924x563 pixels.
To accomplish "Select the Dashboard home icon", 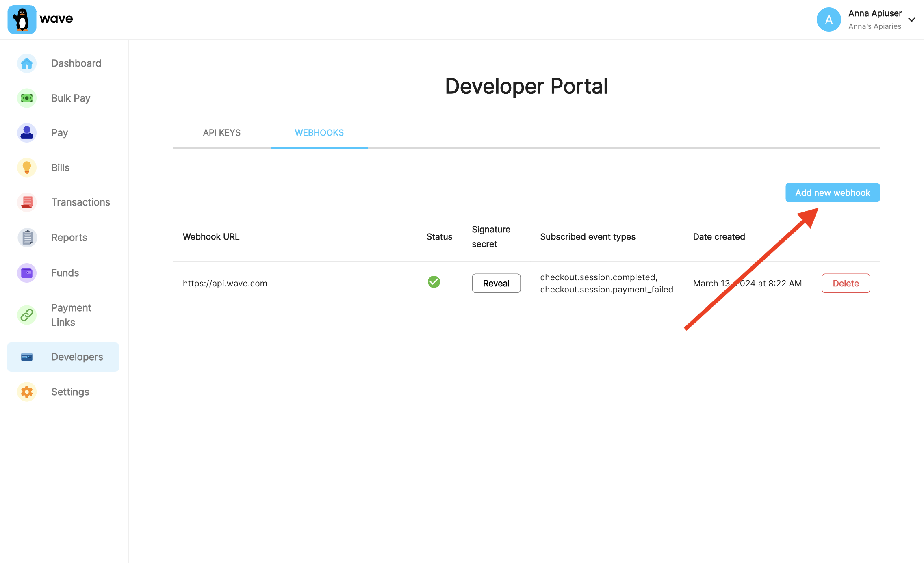I will (26, 63).
